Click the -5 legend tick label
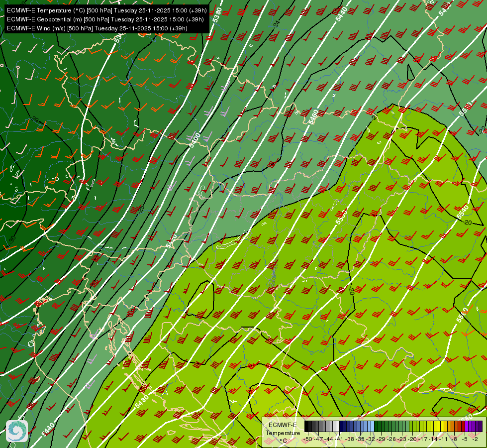The width and height of the screenshot is (487, 448). point(465,439)
